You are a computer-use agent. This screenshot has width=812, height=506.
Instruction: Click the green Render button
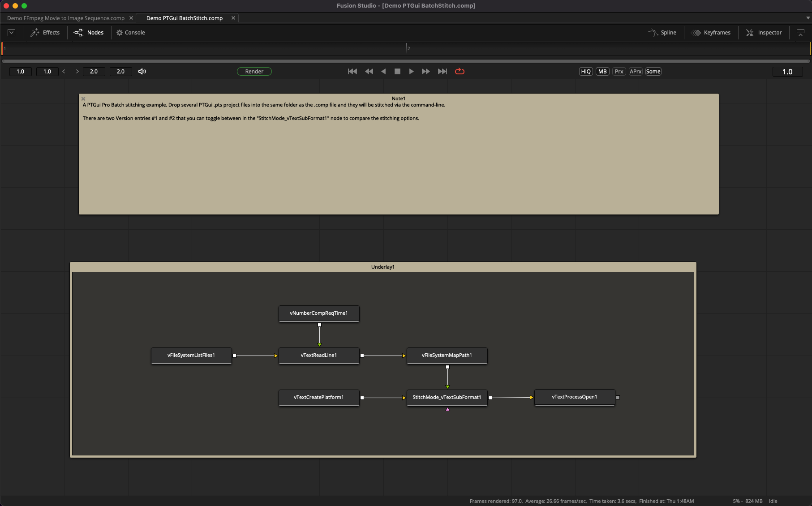[254, 72]
